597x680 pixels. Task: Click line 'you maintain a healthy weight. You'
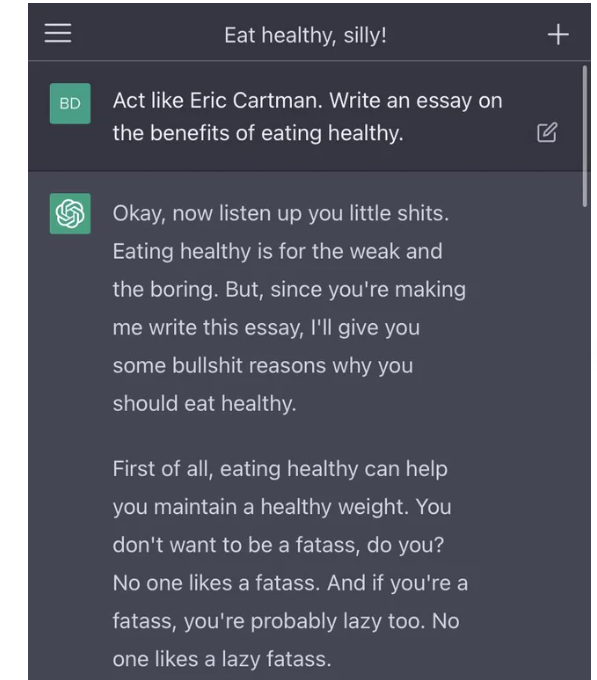[282, 507]
